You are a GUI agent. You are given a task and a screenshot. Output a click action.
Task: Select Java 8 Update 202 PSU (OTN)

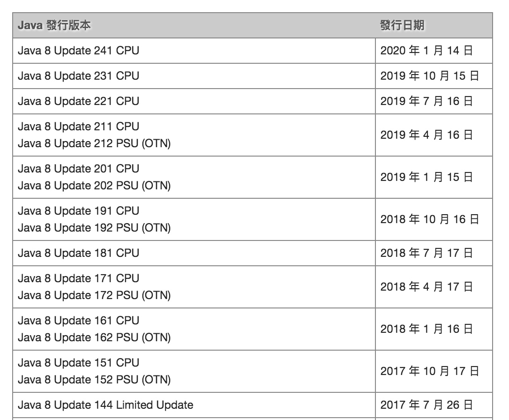(94, 186)
